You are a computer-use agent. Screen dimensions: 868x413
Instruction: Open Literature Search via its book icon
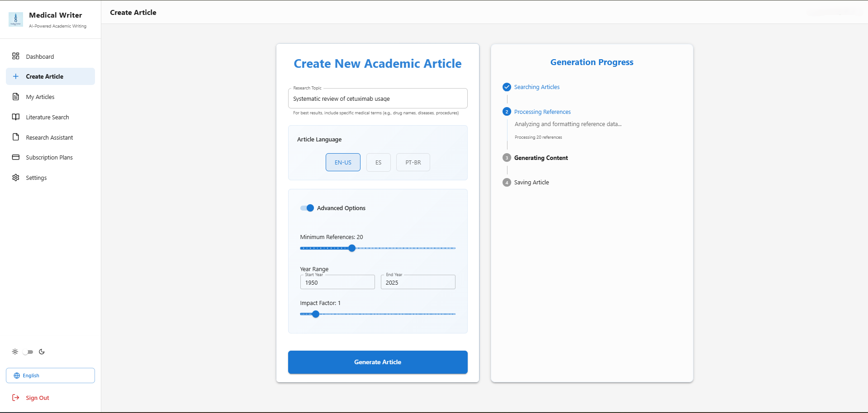point(16,117)
